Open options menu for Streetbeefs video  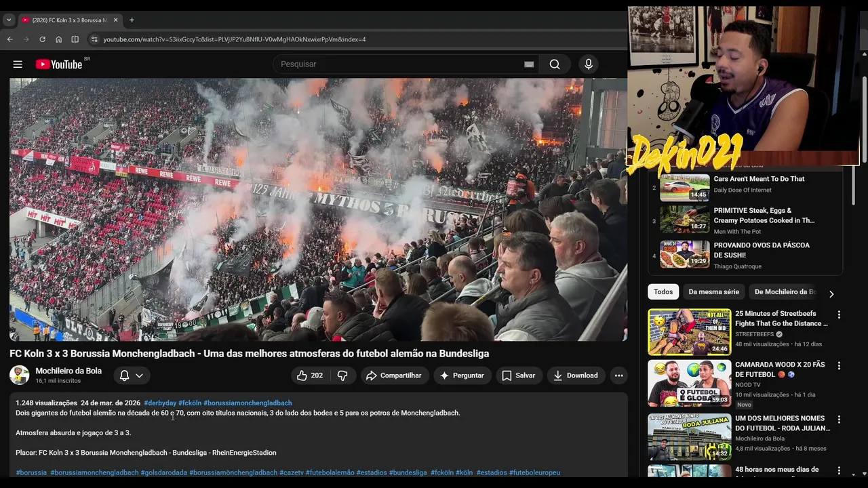(x=839, y=315)
